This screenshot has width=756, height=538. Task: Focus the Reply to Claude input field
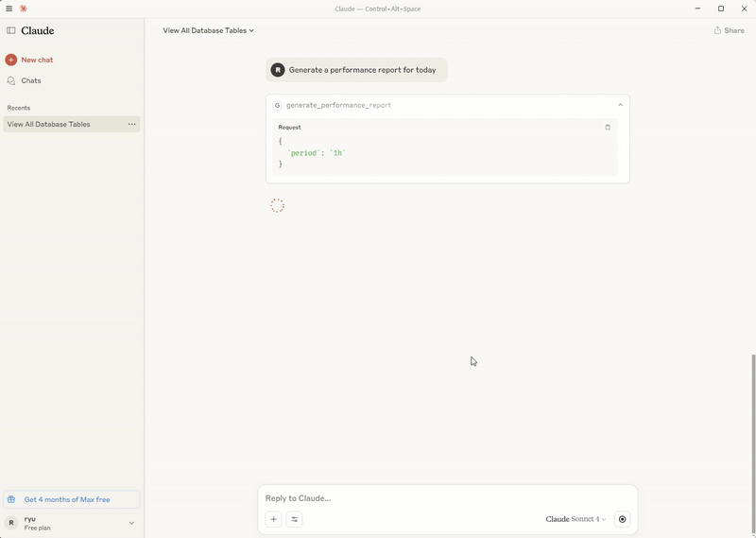click(447, 498)
